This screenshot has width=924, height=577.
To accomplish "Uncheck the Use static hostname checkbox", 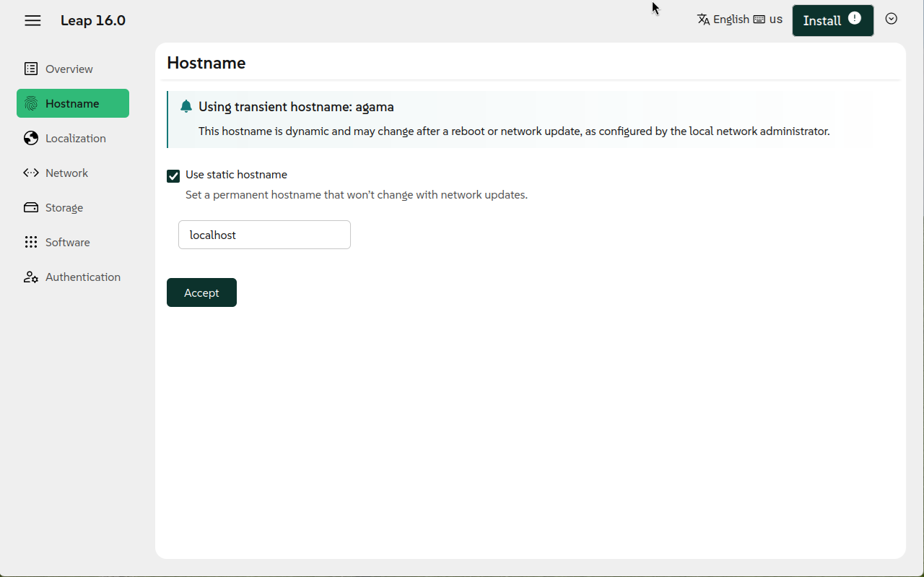I will (173, 175).
